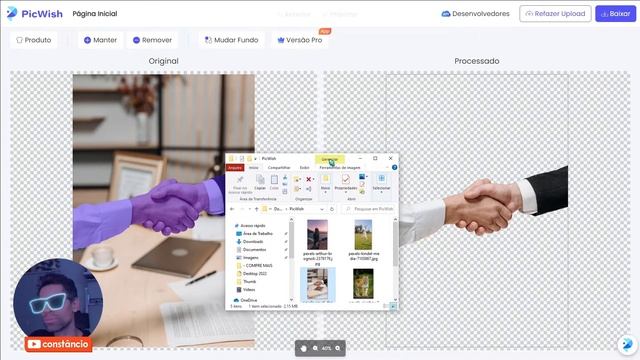Switch to the Exibir ribbon tab

304,168
